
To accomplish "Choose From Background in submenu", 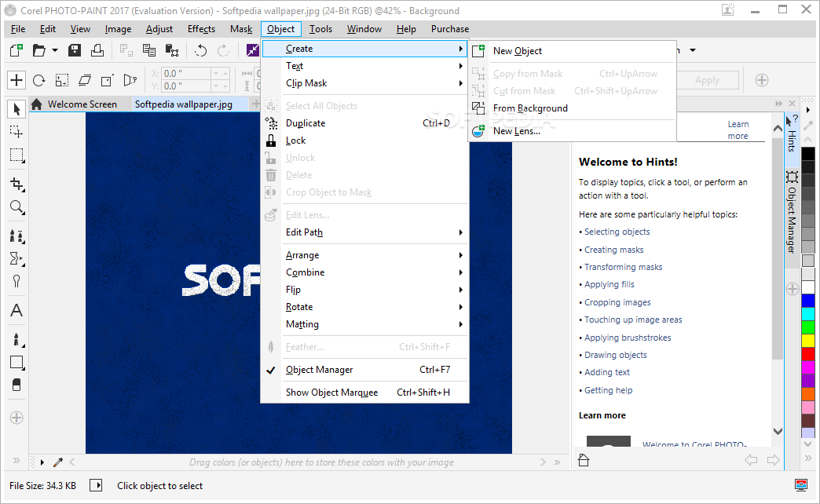I will tap(573, 108).
